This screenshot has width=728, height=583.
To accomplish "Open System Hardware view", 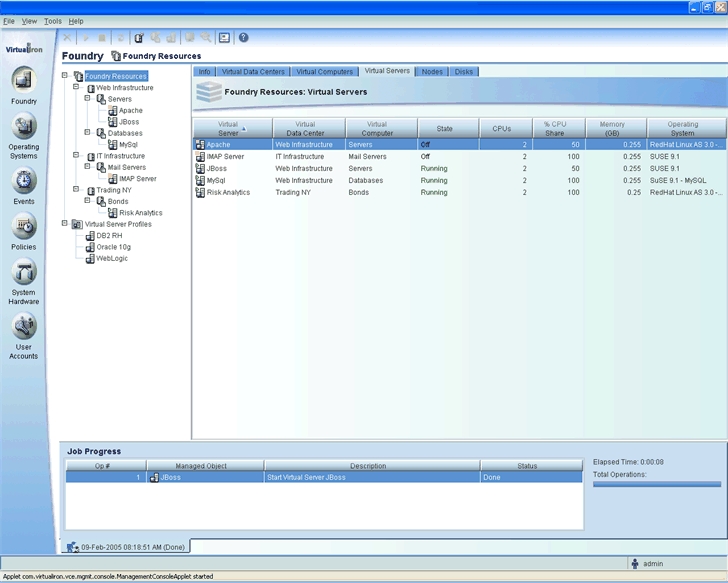I will click(23, 273).
